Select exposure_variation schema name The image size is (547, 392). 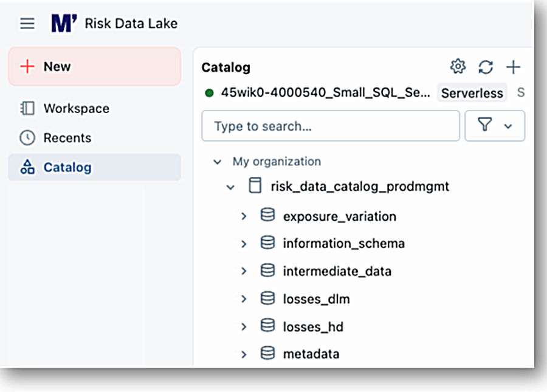339,216
